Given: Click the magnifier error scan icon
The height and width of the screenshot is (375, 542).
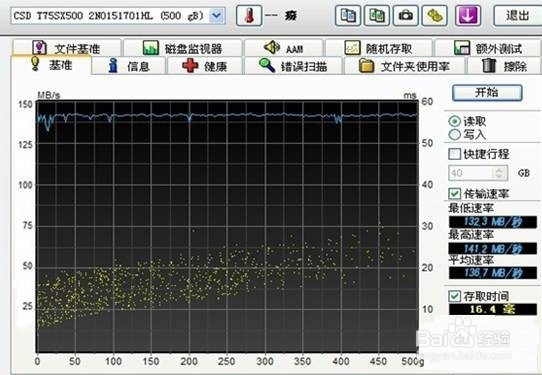Looking at the screenshot, I should point(267,65).
